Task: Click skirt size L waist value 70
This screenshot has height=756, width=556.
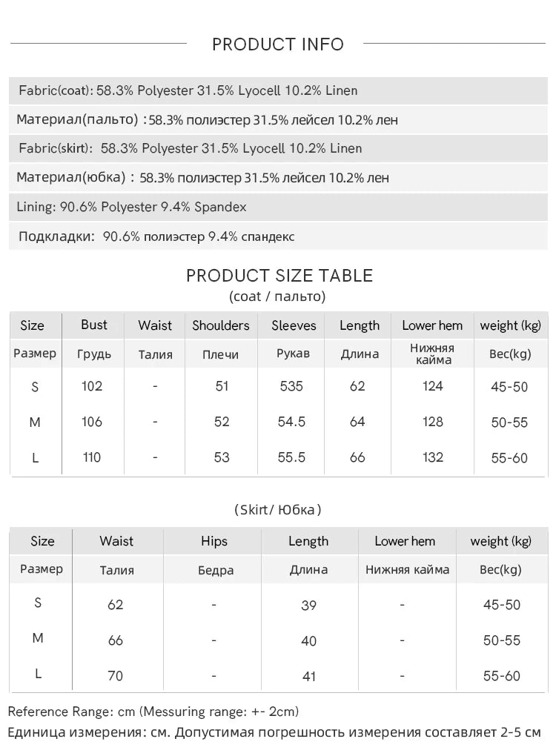Action: (x=115, y=676)
